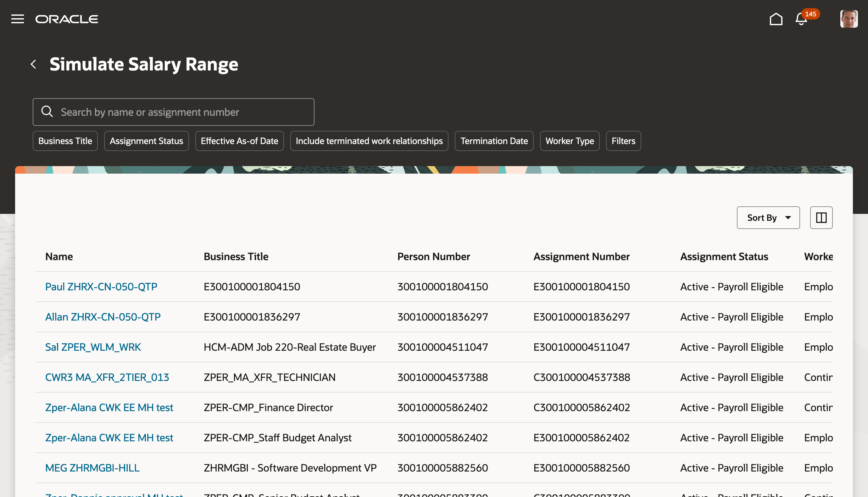
Task: Open the Termination Date filter chip
Action: (x=494, y=141)
